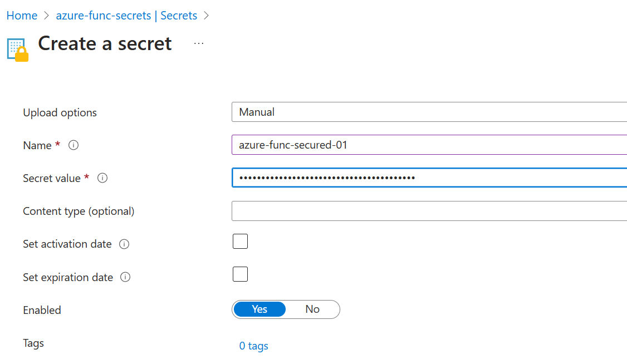Navigate to azure-func-secrets | Secrets breadcrumb
The height and width of the screenshot is (364, 627).
coord(126,16)
